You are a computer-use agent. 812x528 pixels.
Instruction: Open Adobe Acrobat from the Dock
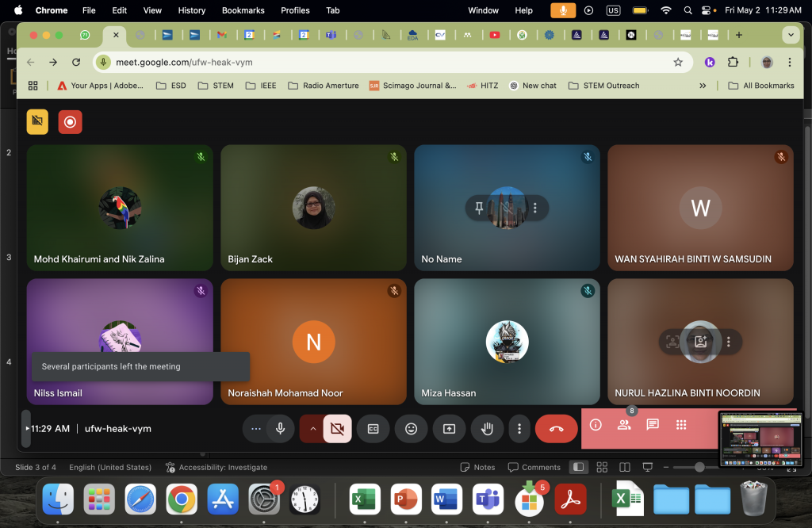coord(571,499)
